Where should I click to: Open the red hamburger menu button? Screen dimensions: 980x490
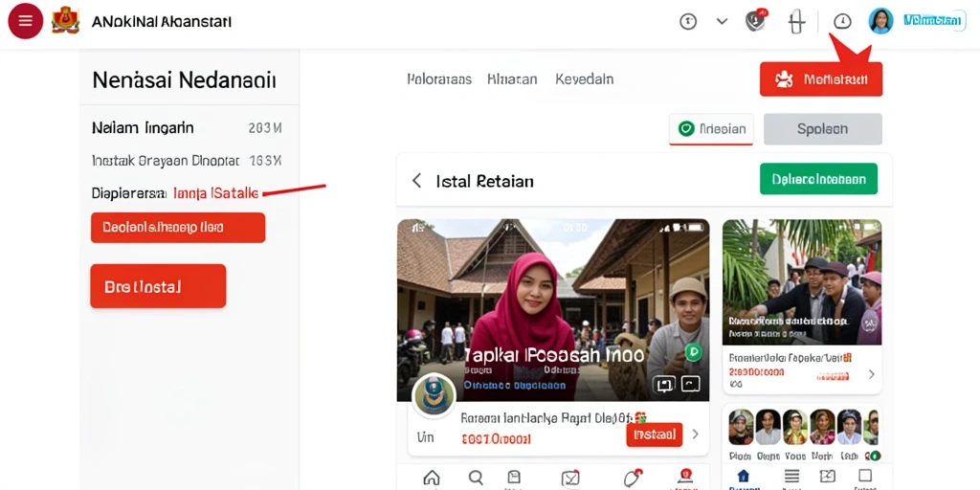(25, 21)
